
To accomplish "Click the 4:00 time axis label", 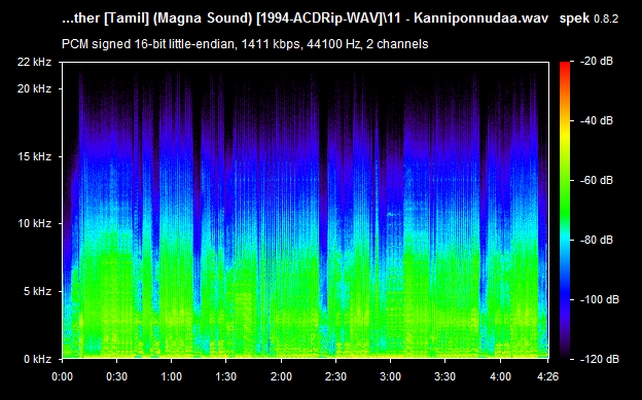I will [500, 376].
